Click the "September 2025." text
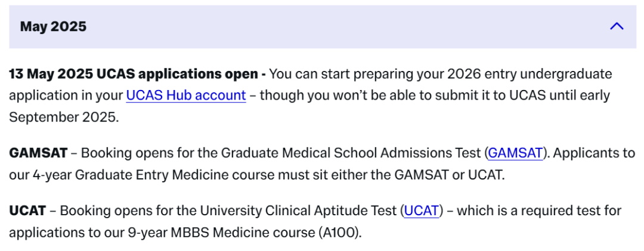Viewport: 644px width, 251px height. pyautogui.click(x=64, y=117)
